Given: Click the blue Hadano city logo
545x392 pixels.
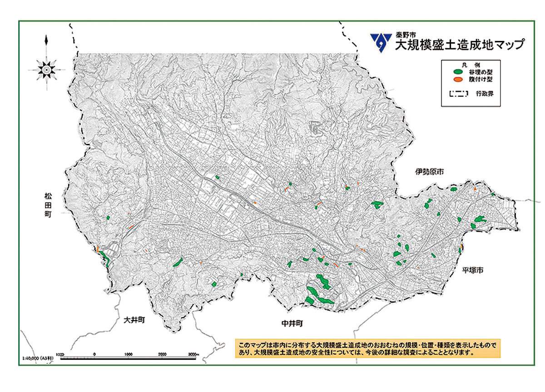Looking at the screenshot, I should 381,42.
